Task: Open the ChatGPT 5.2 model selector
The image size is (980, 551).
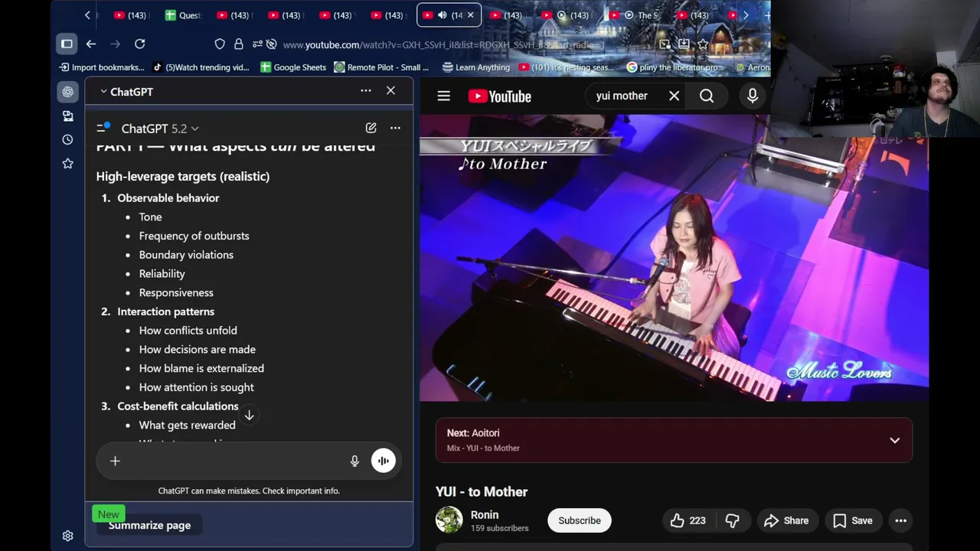Action: [x=160, y=129]
